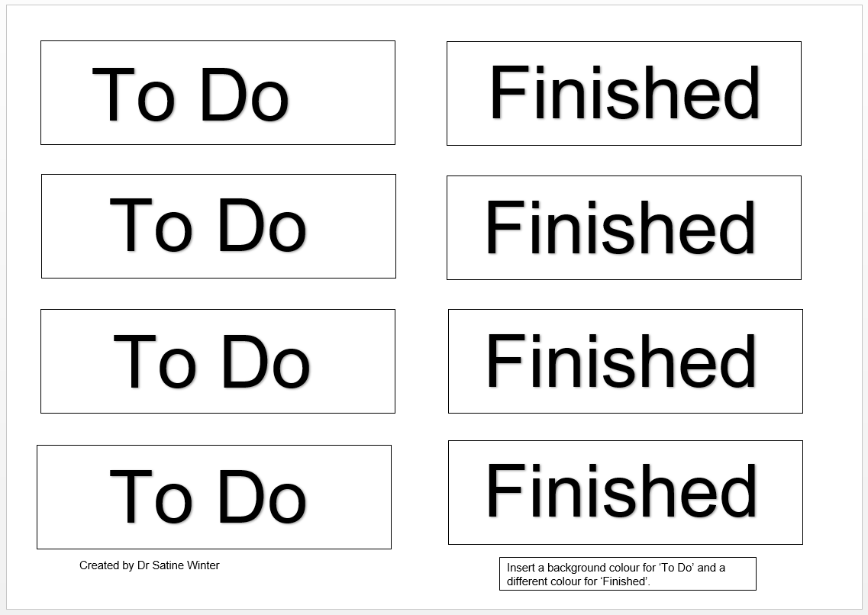Select the bottom 'To Do' label box
This screenshot has height=615, width=868.
point(215,497)
